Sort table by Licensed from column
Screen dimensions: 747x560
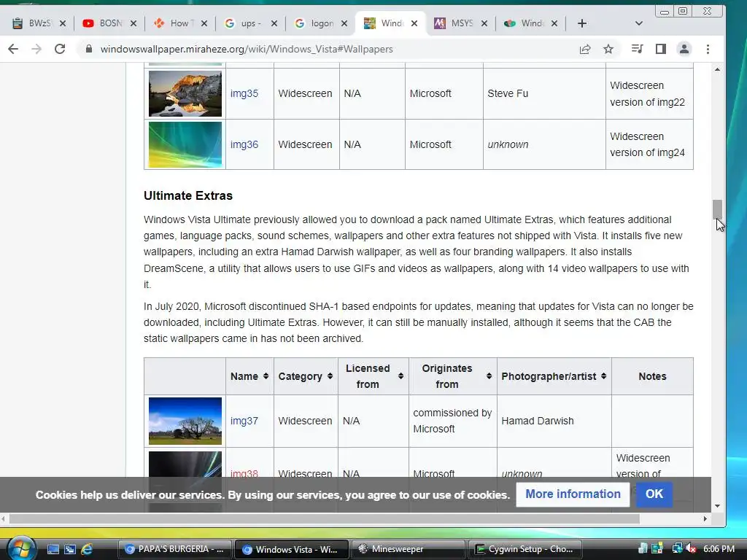[373, 376]
